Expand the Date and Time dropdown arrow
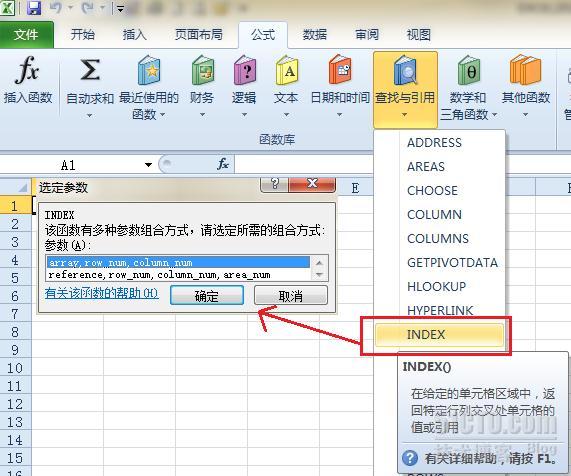 (x=339, y=115)
